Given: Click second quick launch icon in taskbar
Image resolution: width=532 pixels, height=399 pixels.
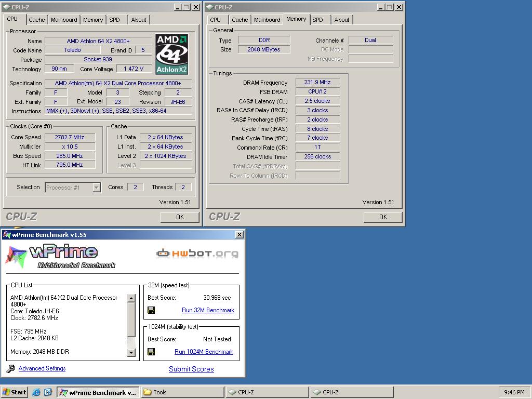Looking at the screenshot, I should tap(48, 392).
